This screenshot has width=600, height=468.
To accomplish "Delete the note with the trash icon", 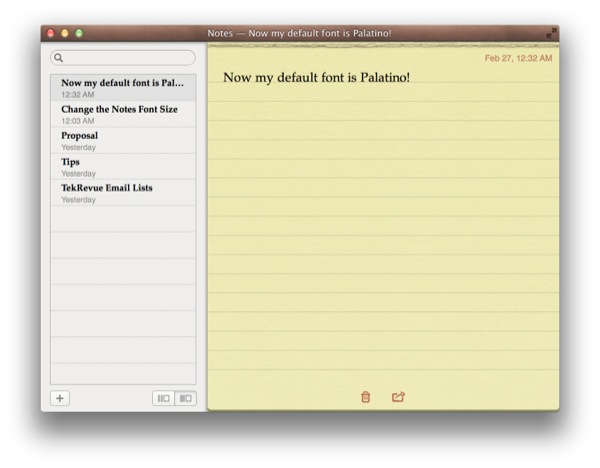I will pos(365,397).
